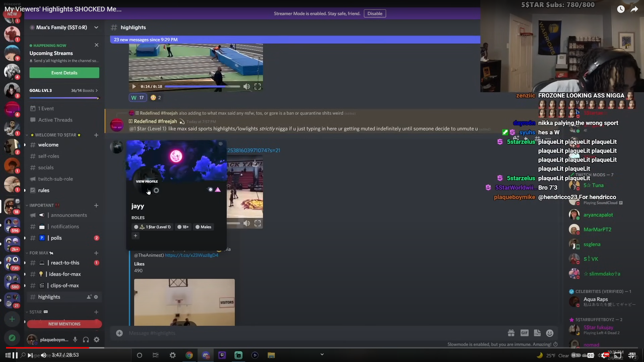The height and width of the screenshot is (362, 644).
Task: Mute the track video clip audio
Action: [x=247, y=86]
